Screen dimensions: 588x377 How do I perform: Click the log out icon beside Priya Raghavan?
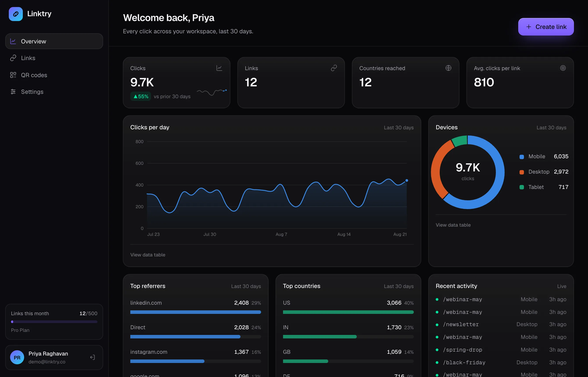pos(92,357)
